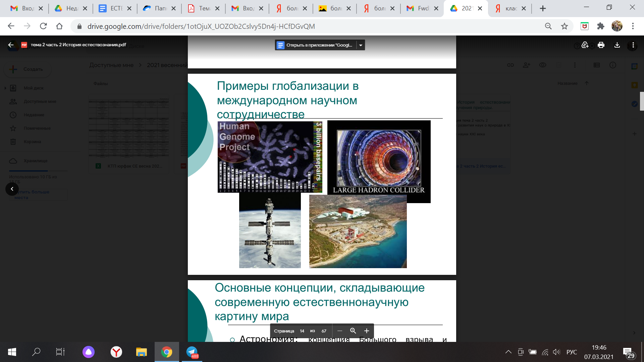Launch the purple Alice assistant on taskbar
The height and width of the screenshot is (362, 644).
pos(89,352)
